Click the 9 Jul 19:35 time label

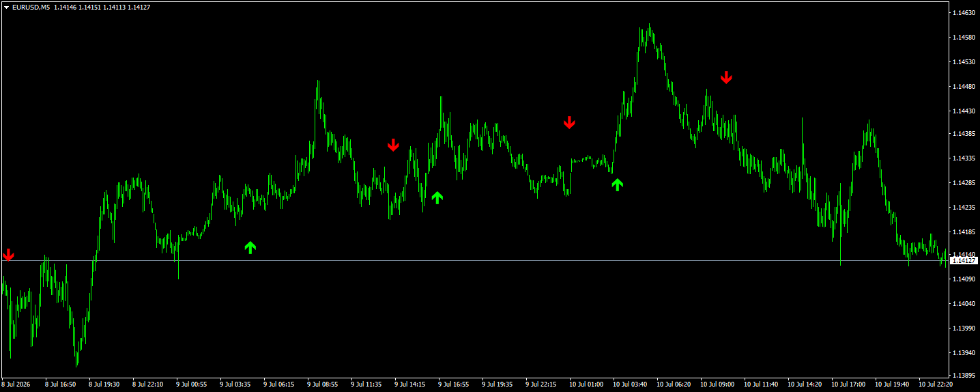498,384
